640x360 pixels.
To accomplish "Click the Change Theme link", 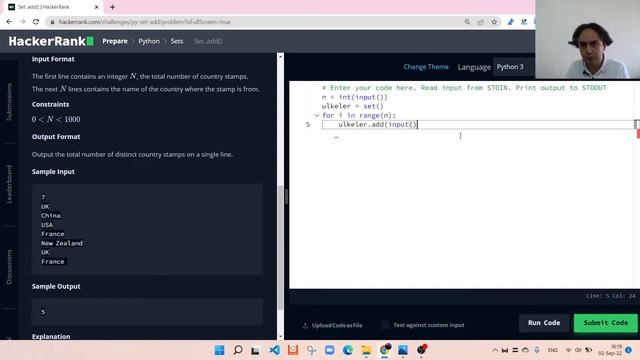I will 426,67.
